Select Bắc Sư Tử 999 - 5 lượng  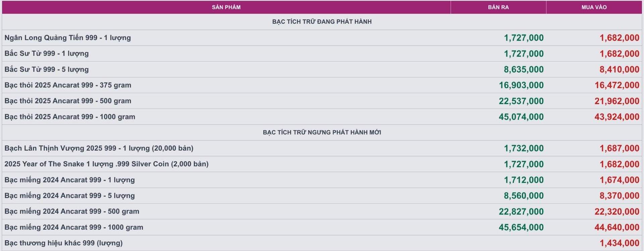point(46,69)
